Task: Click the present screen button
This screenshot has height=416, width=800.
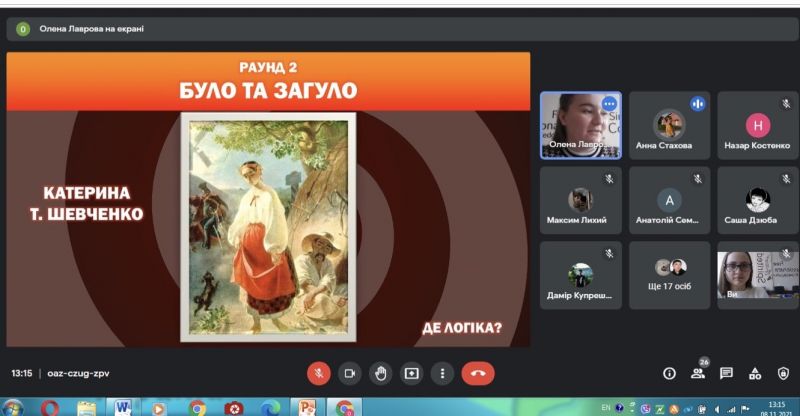Action: (x=411, y=374)
